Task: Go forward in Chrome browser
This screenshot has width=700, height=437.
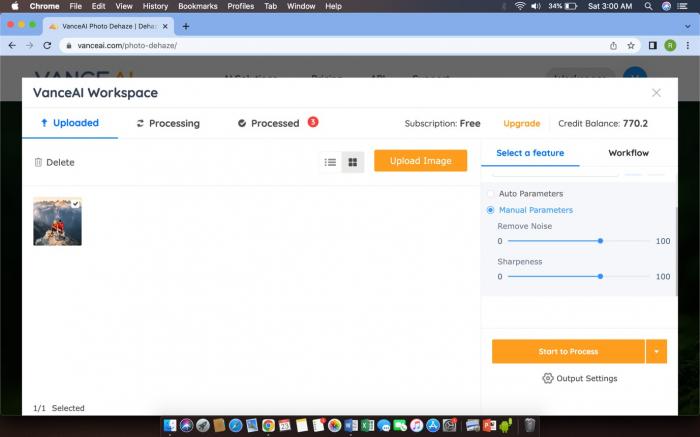Action: 29,46
